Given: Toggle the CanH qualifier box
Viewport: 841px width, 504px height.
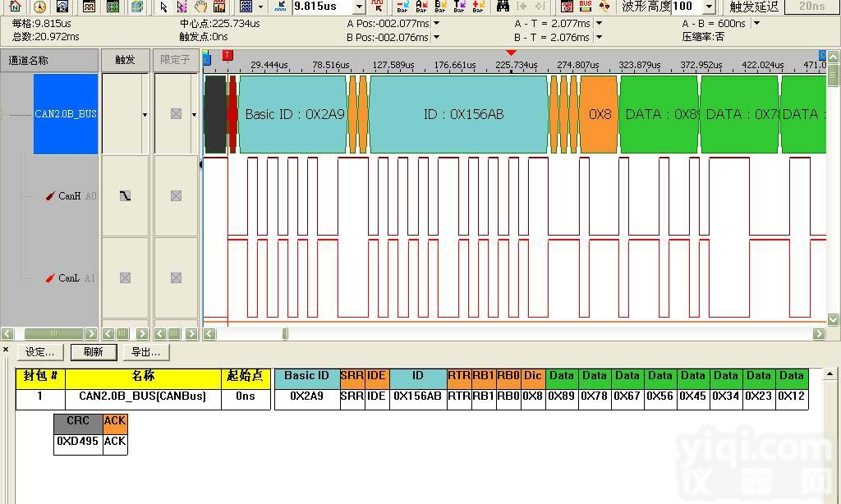Looking at the screenshot, I should [176, 196].
